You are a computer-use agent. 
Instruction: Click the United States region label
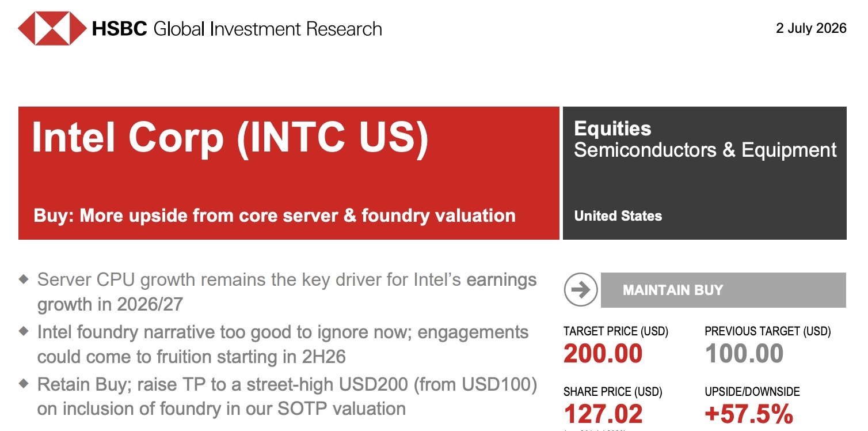click(x=618, y=216)
